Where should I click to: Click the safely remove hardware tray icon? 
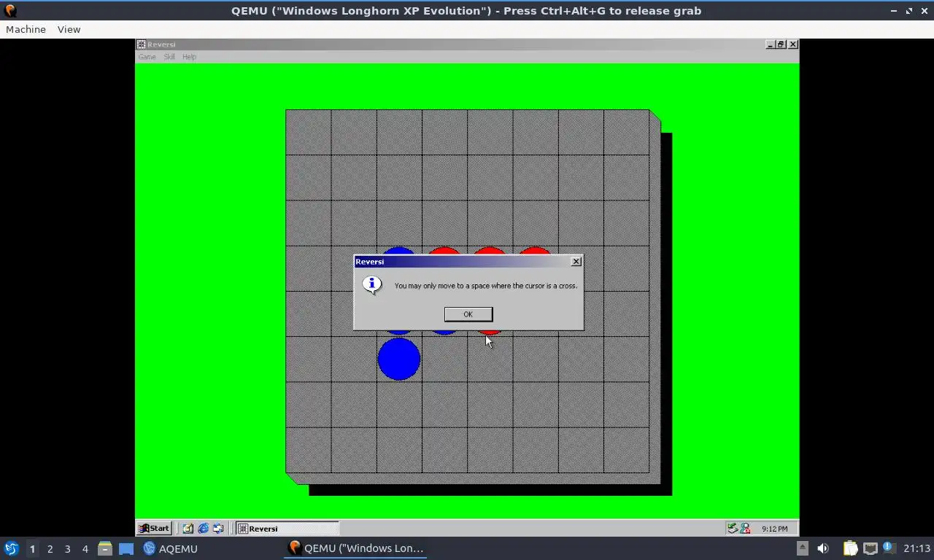[732, 529]
